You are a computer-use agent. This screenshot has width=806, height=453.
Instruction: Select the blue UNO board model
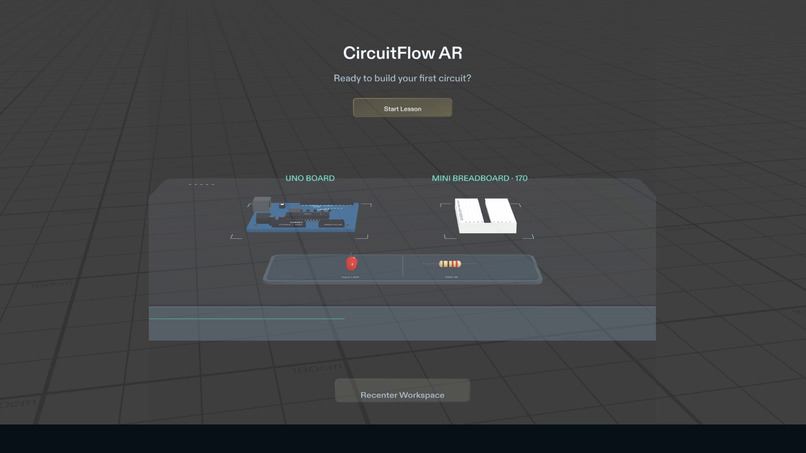tap(303, 214)
